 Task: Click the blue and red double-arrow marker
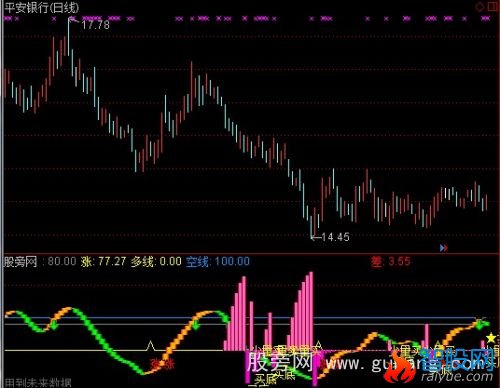[444, 248]
